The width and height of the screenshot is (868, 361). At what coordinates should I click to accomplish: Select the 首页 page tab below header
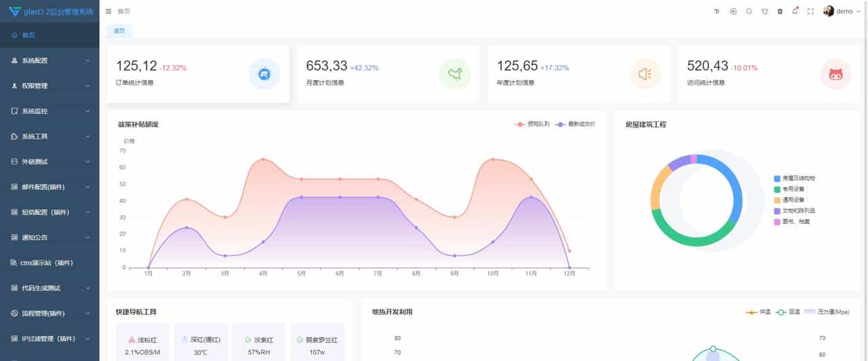[119, 31]
